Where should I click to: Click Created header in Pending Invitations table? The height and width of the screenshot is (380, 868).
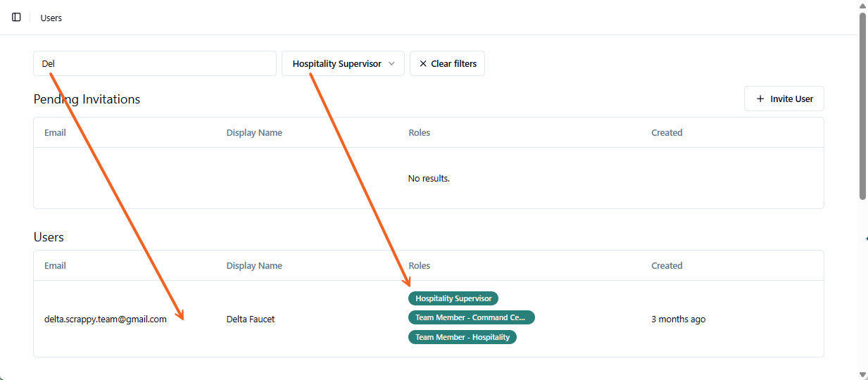(667, 132)
